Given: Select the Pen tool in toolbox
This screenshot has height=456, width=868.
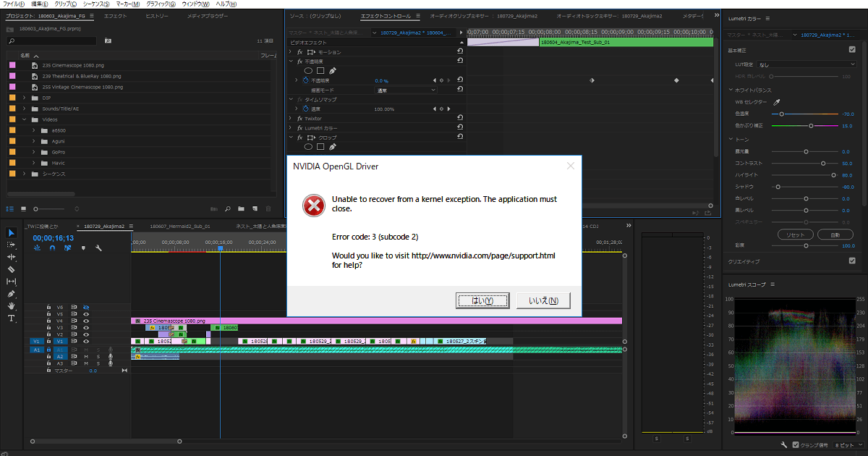Looking at the screenshot, I should 12,294.
